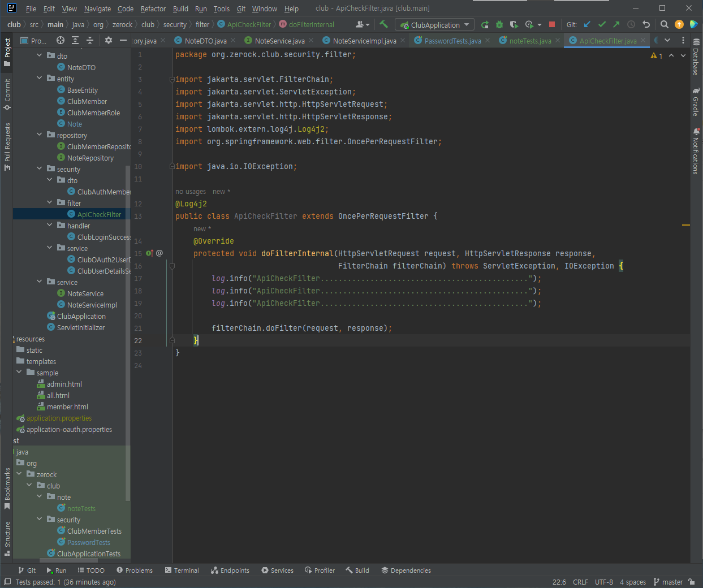Open application-oauth.properties file
The width and height of the screenshot is (703, 588).
[69, 429]
